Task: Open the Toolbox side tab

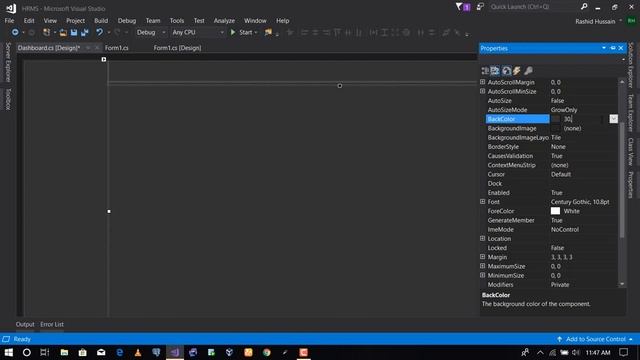Action: click(x=8, y=99)
